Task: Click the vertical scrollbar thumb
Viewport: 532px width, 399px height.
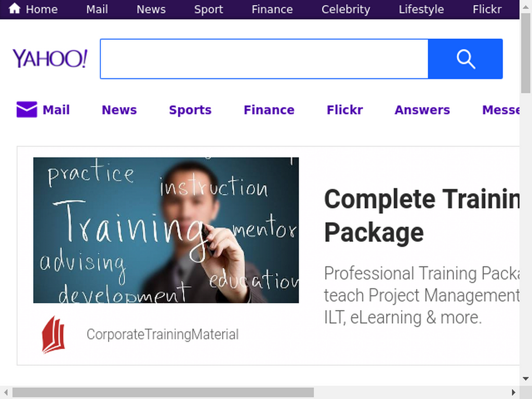Action: pyautogui.click(x=526, y=52)
